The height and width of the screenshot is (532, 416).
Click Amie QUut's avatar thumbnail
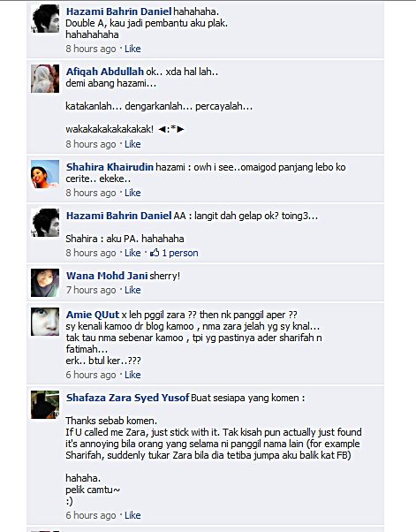45,322
